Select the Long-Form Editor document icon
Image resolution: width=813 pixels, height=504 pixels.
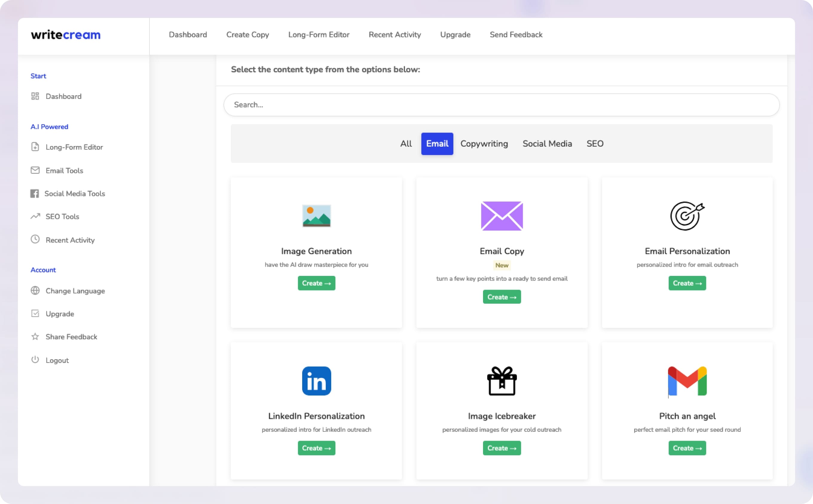click(x=35, y=147)
